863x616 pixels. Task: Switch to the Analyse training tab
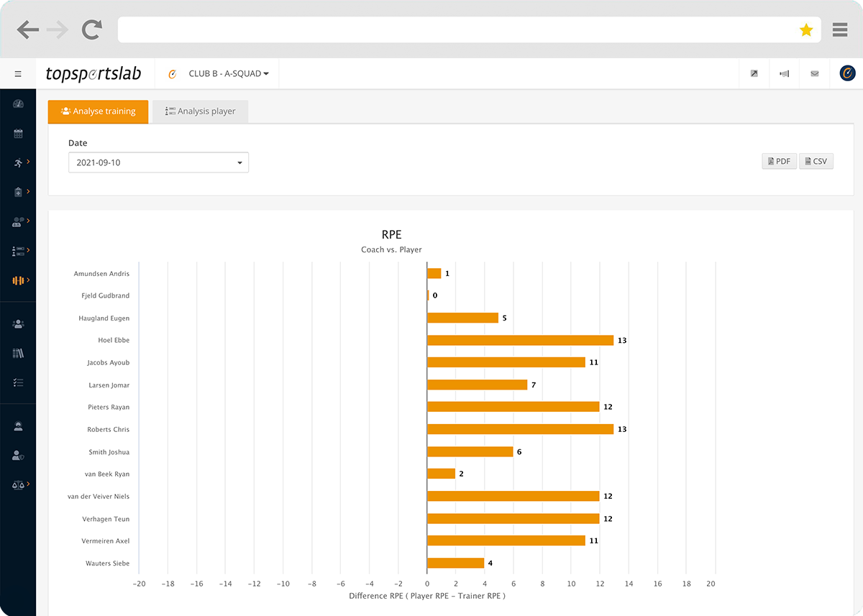98,111
